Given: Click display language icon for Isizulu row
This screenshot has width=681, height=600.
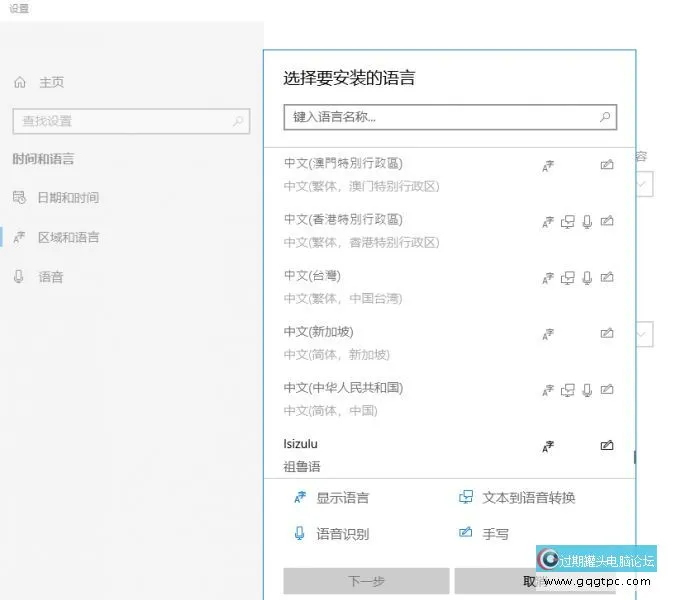Looking at the screenshot, I should 548,446.
